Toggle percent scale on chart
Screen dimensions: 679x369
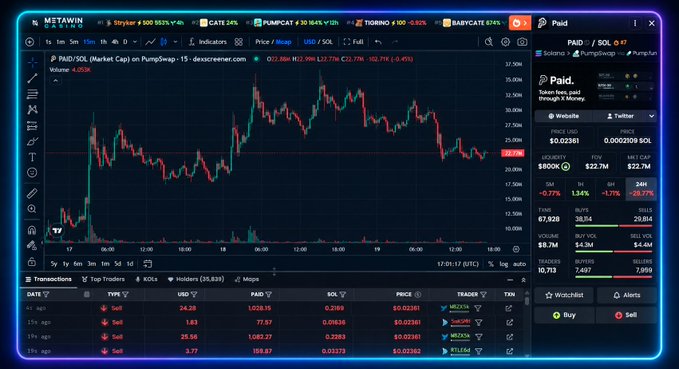(x=491, y=264)
